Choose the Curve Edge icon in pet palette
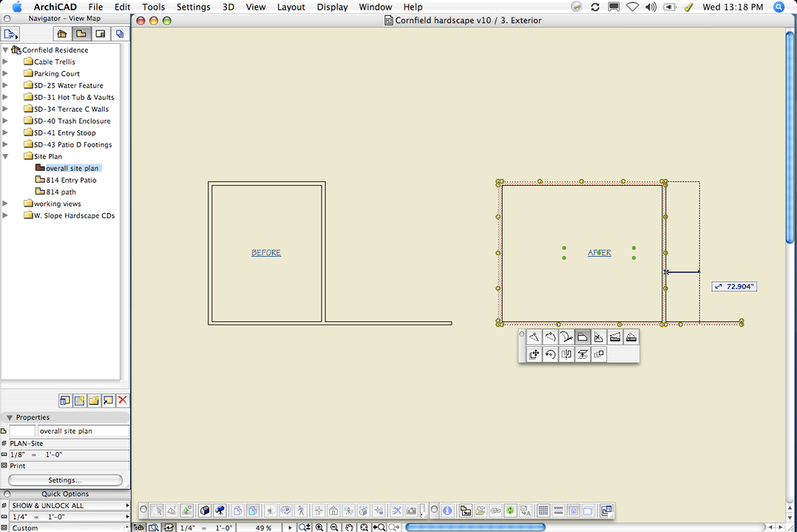The height and width of the screenshot is (532, 797). point(550,337)
